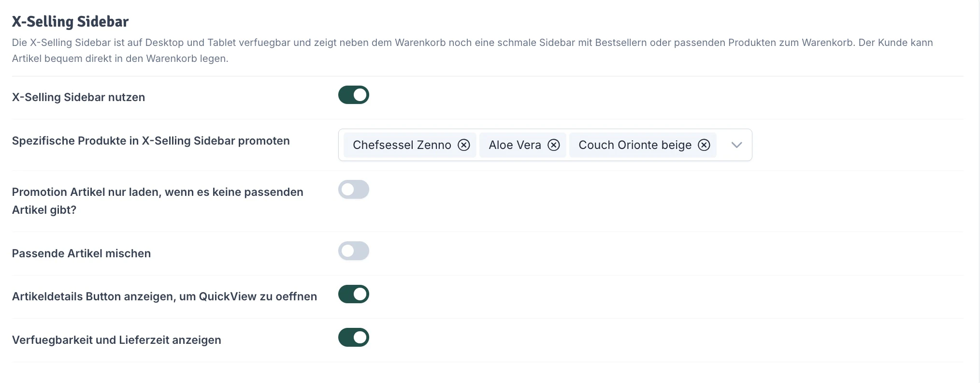The image size is (980, 383).
Task: Click the "Chefsessel Zenno" tag label
Action: point(402,145)
